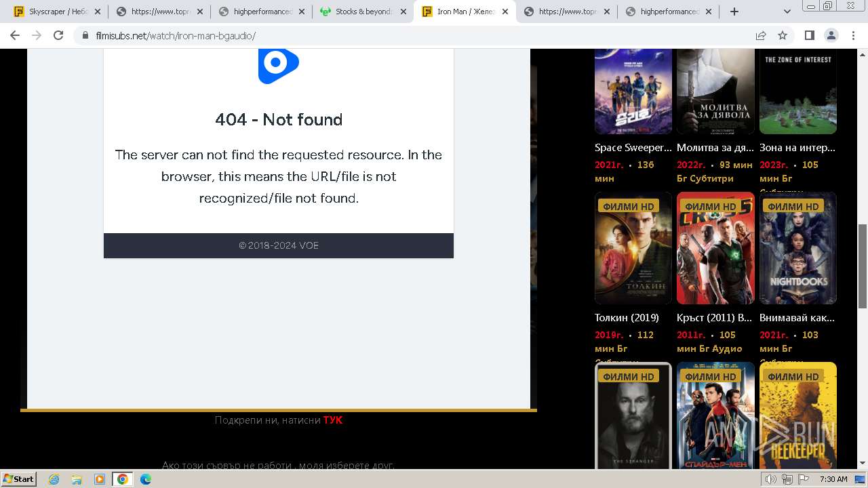
Task: Switch to first https://www.top tab
Action: 159,12
